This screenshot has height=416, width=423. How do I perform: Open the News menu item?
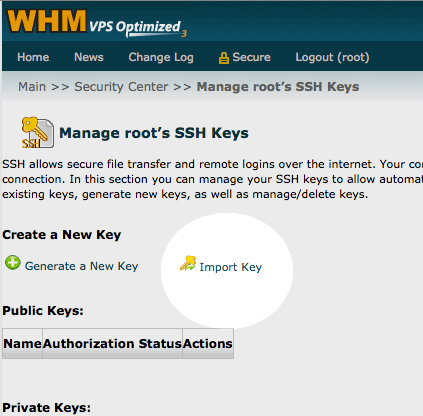[89, 57]
